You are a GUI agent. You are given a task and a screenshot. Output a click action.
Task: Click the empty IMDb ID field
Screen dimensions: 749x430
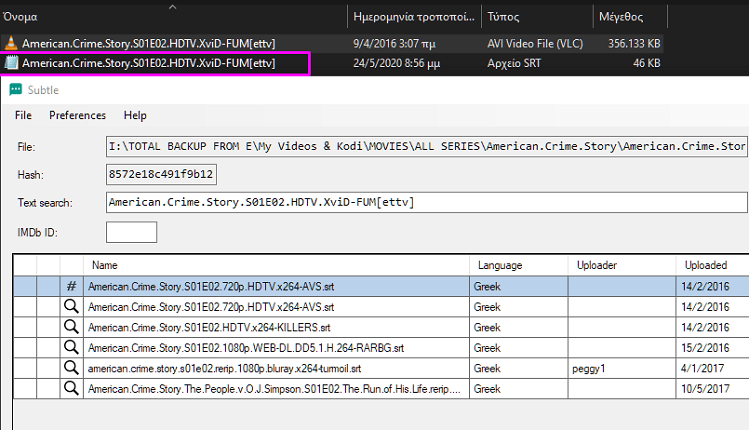131,232
